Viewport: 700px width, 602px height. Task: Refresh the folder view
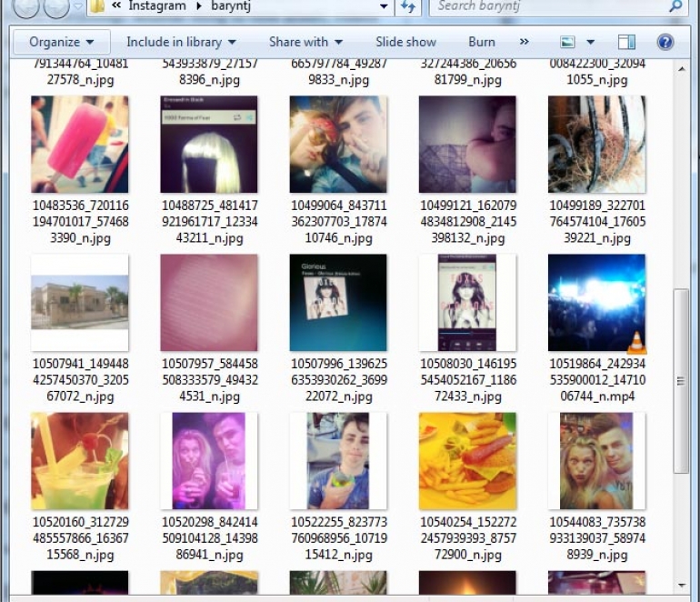[x=408, y=6]
